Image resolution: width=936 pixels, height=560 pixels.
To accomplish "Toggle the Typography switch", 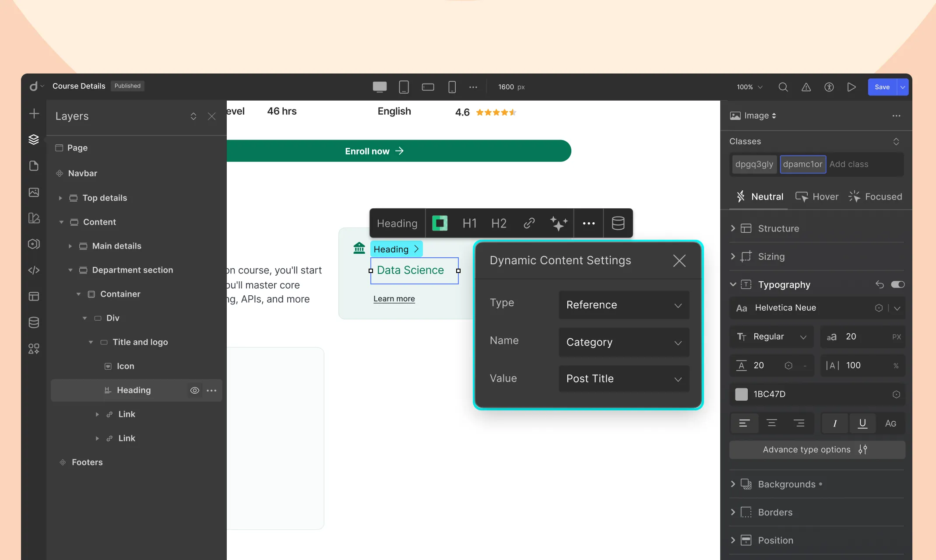I will (x=898, y=285).
